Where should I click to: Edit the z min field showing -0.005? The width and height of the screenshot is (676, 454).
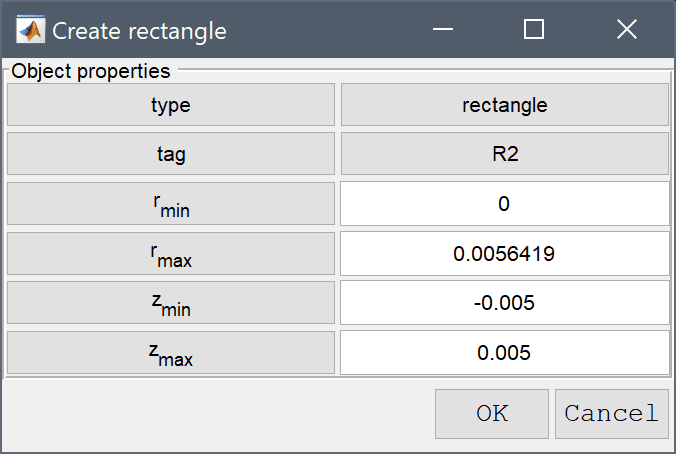[x=504, y=303]
